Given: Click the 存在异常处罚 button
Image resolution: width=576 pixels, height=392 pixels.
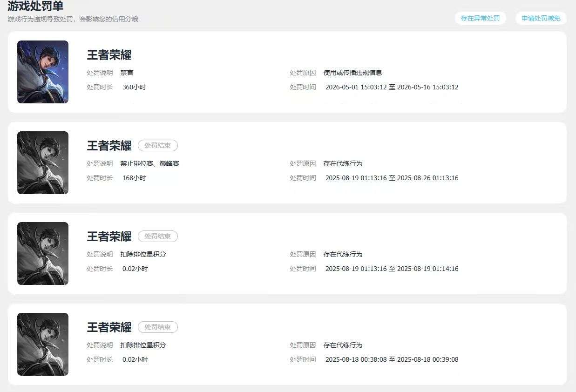Looking at the screenshot, I should click(480, 19).
